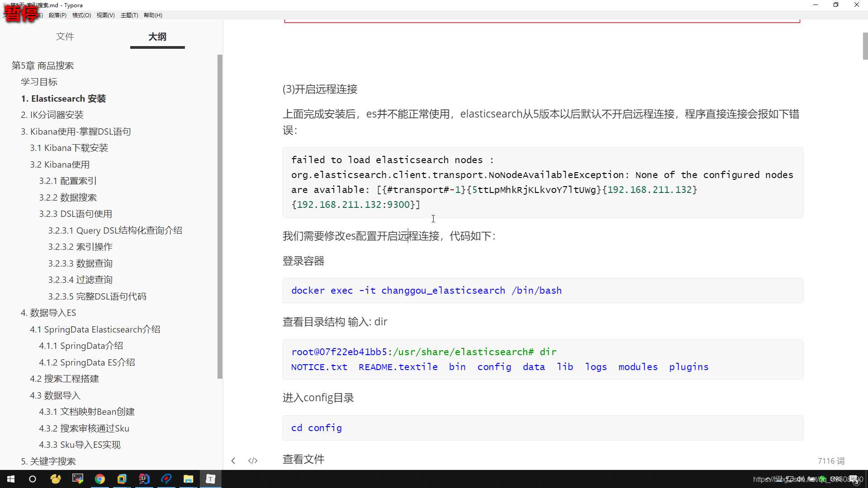The width and height of the screenshot is (868, 488).
Task: Go to 4.3.3 Sku导入ES实现
Action: point(80,445)
